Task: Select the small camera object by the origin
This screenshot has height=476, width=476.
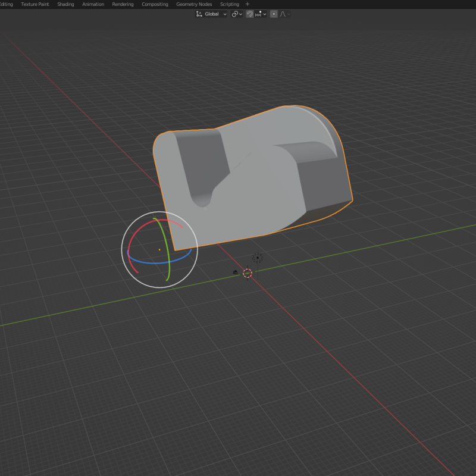Action: (235, 273)
